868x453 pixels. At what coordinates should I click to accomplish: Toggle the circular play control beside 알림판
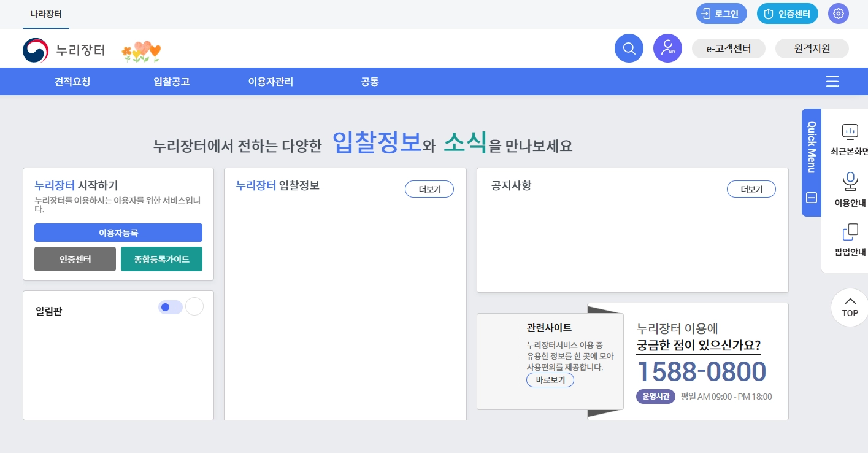point(194,306)
